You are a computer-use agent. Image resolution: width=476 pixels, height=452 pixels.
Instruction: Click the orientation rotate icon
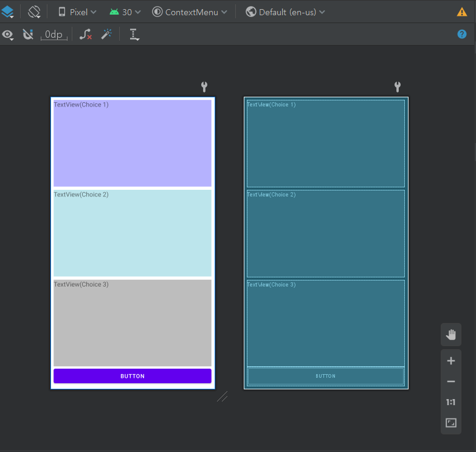(x=34, y=12)
